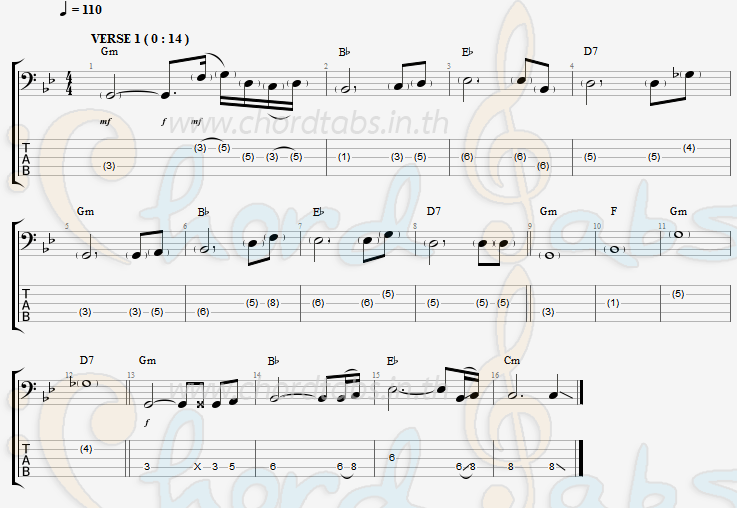
Task: Click measure number 9 marker
Action: click(530, 226)
